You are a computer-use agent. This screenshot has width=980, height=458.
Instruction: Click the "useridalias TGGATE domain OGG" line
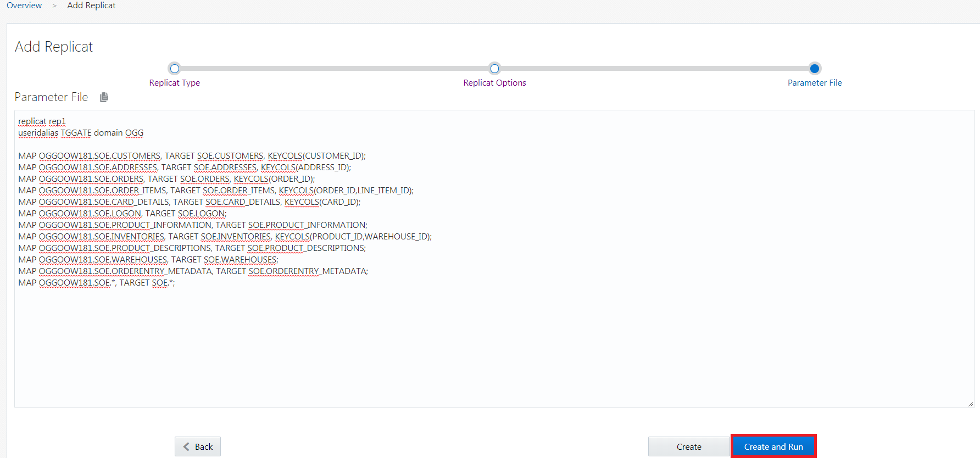coord(81,133)
